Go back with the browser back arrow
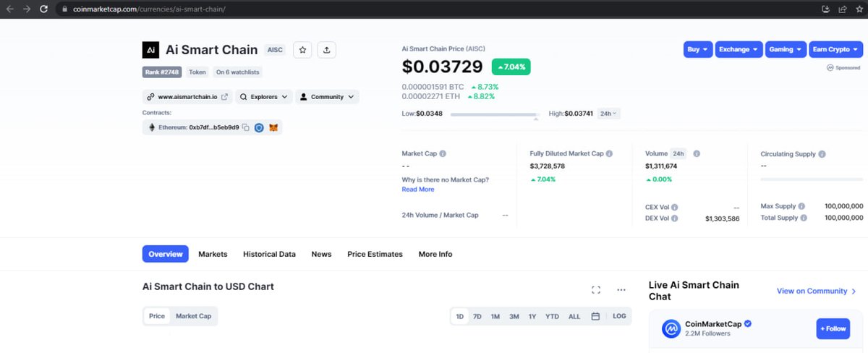868x353 pixels. 9,9
